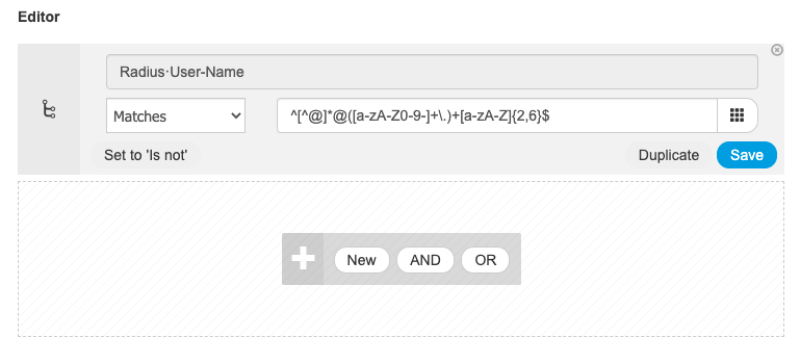Viewport: 800px width, 364px height.
Task: Add a New condition
Action: 361,260
